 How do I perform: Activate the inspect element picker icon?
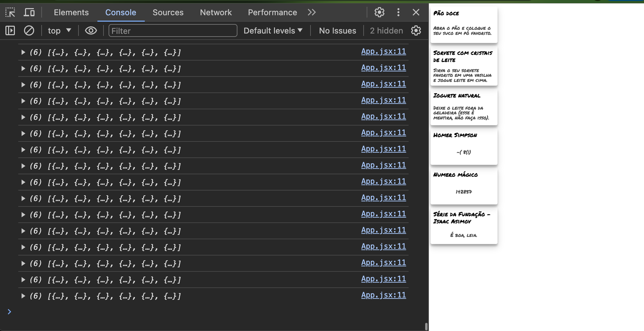[x=10, y=13]
